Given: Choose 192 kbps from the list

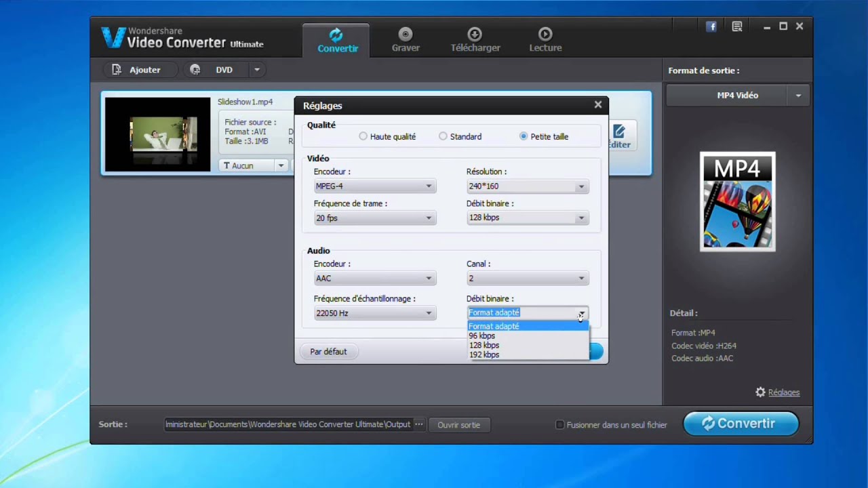Looking at the screenshot, I should pos(528,354).
